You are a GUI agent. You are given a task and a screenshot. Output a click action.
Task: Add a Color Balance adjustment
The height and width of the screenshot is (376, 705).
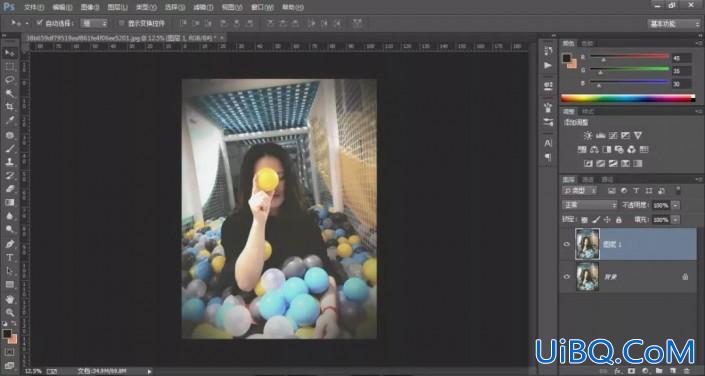click(594, 149)
